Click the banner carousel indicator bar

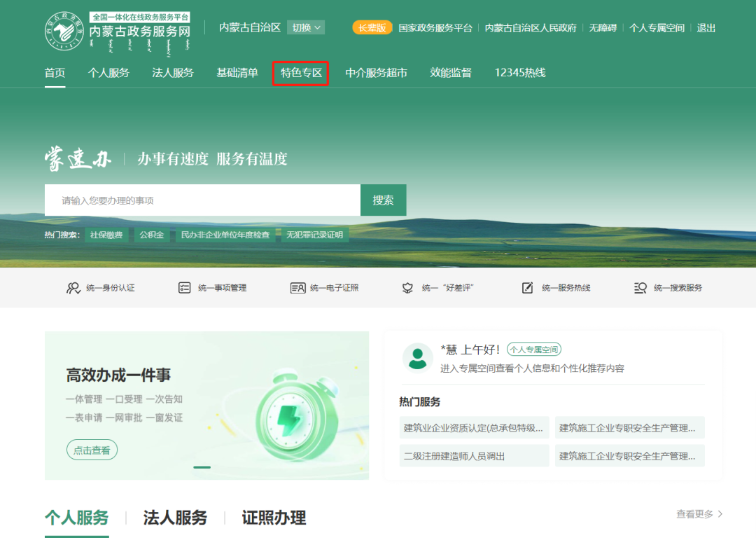point(202,467)
